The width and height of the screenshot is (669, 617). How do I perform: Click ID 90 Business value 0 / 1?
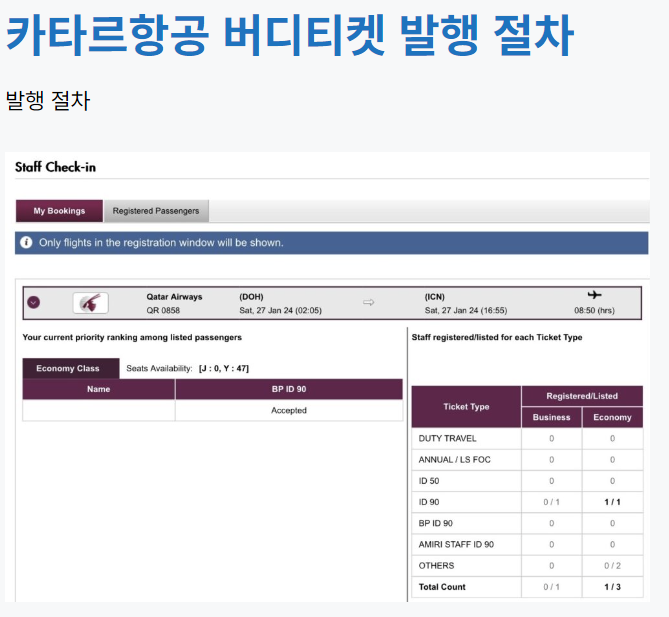pos(551,502)
